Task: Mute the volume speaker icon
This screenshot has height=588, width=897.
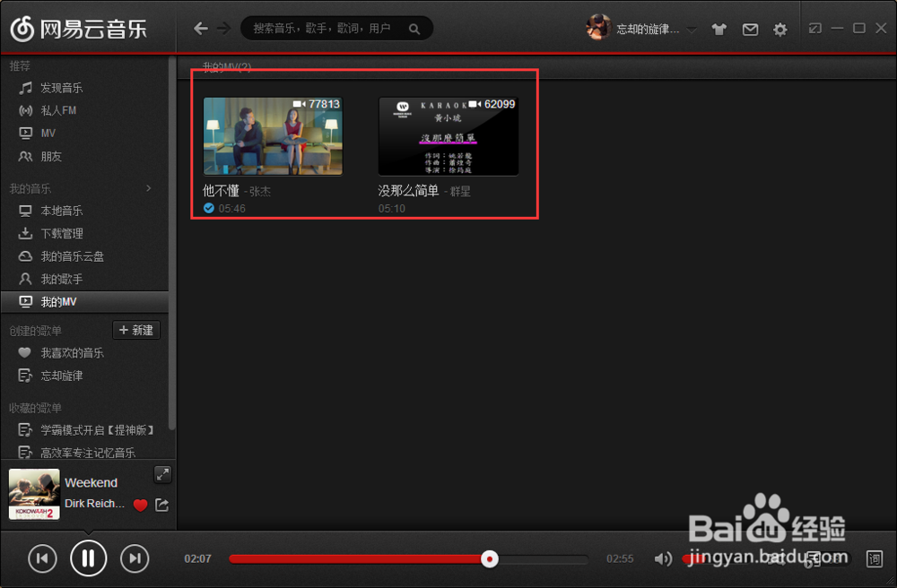Action: 663,558
